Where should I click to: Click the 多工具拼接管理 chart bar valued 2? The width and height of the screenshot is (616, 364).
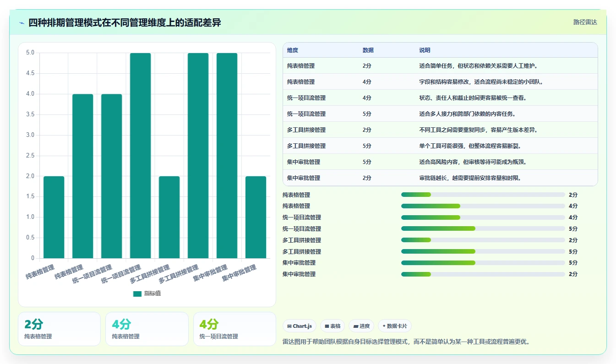169,217
